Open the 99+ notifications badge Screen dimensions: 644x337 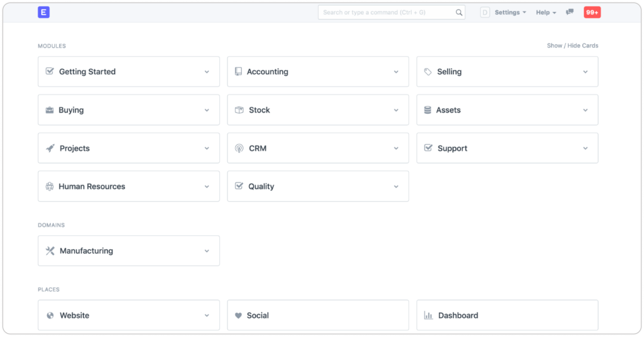[592, 12]
